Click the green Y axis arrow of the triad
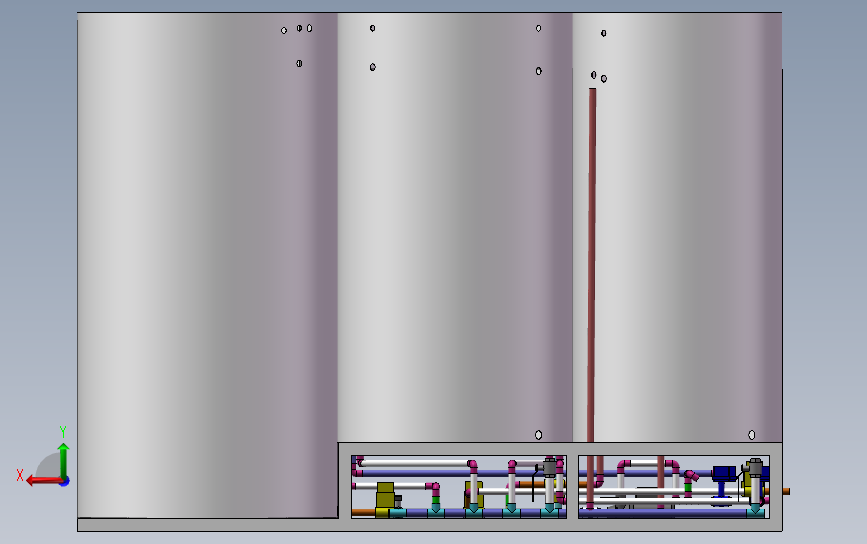This screenshot has width=867, height=544. (63, 460)
